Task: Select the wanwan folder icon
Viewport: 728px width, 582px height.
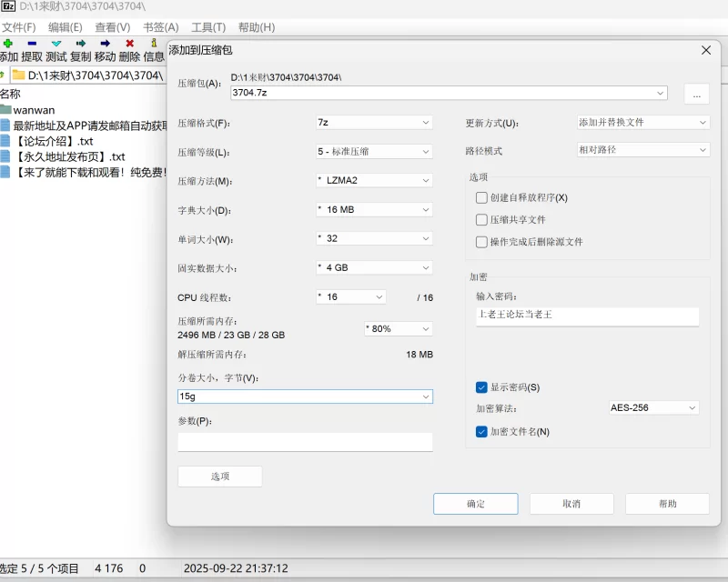Action: click(x=6, y=110)
